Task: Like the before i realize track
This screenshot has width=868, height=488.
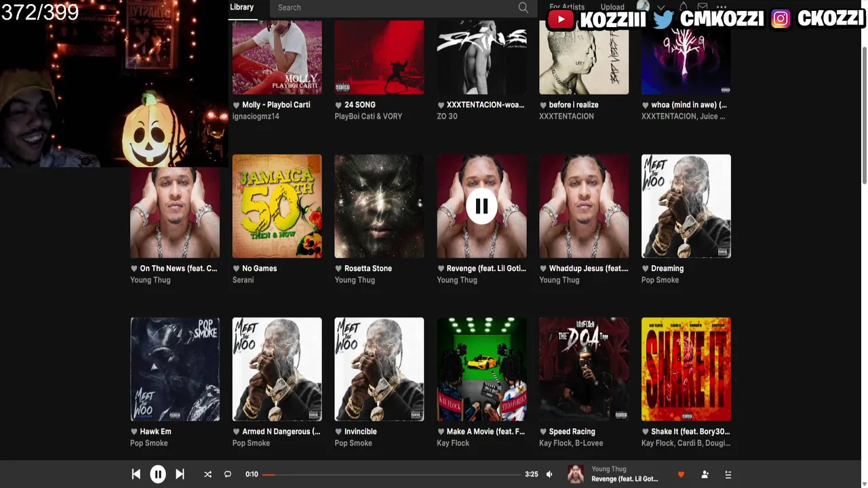Action: (x=543, y=105)
